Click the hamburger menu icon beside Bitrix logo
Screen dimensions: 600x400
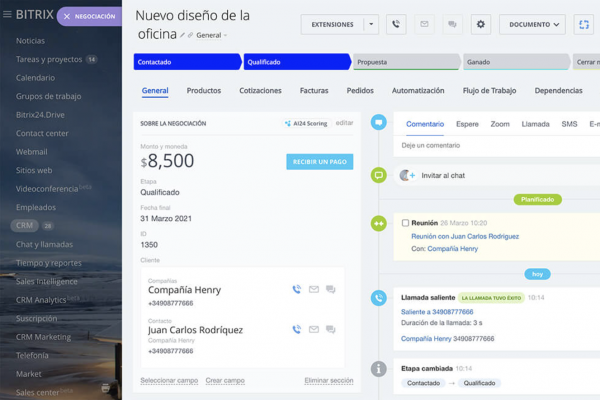9,16
